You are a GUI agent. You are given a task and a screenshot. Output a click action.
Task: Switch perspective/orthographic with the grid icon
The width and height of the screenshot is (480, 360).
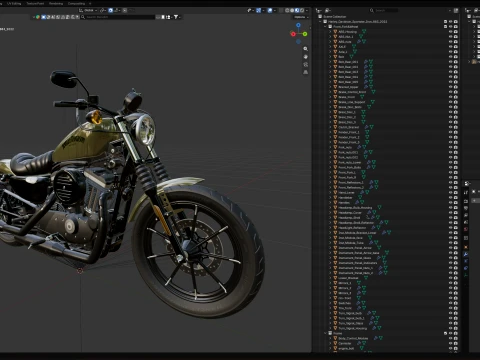click(x=305, y=72)
